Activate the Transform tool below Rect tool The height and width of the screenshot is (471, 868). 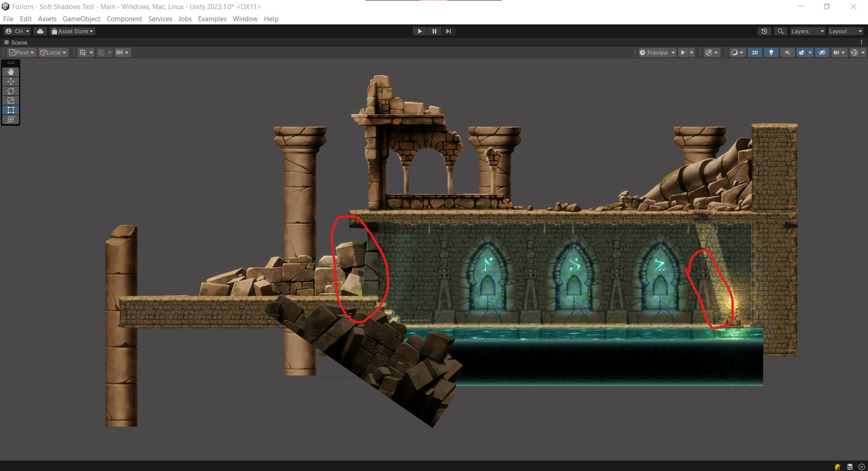click(x=10, y=119)
